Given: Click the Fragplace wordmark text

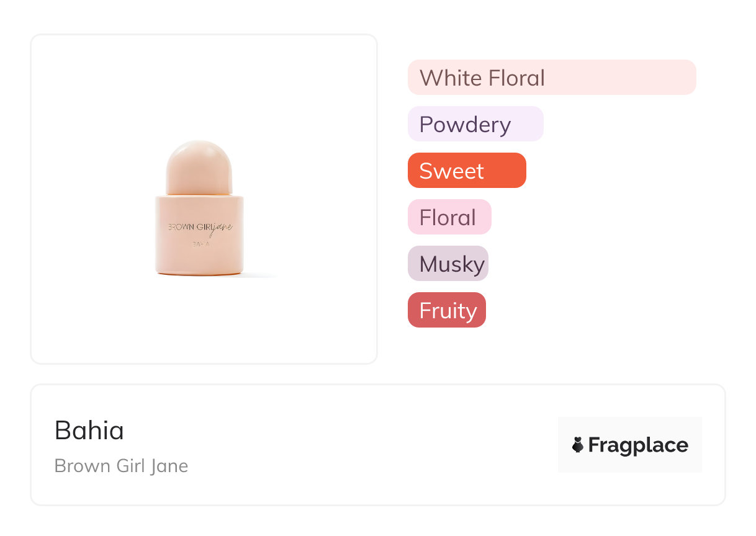Looking at the screenshot, I should (638, 445).
